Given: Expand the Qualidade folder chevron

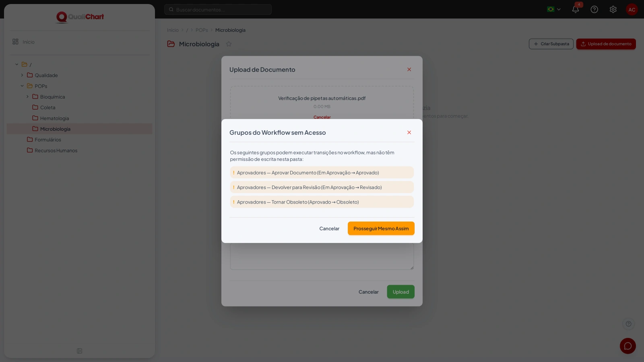Looking at the screenshot, I should (22, 75).
